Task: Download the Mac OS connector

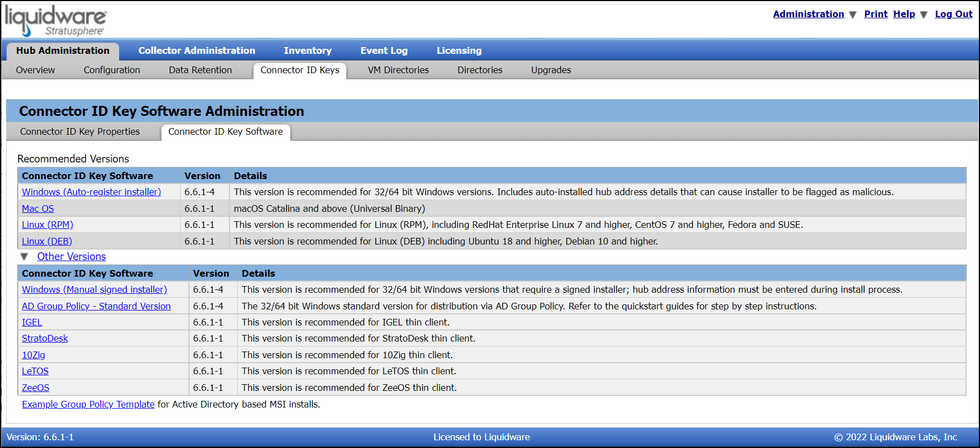Action: point(38,208)
